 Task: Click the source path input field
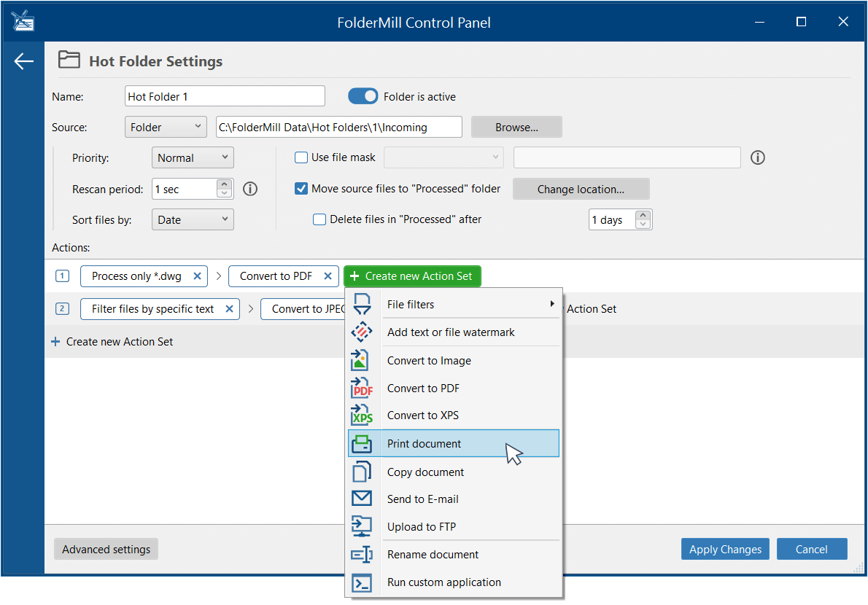click(x=338, y=127)
